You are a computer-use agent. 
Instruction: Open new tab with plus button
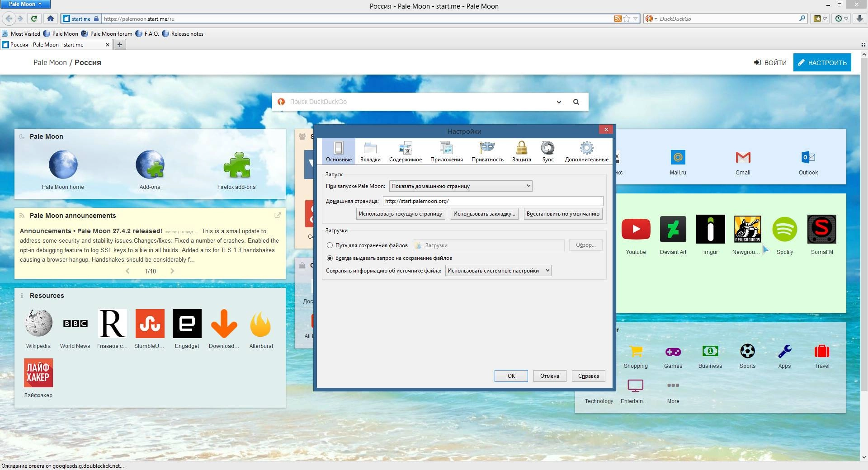pyautogui.click(x=120, y=44)
